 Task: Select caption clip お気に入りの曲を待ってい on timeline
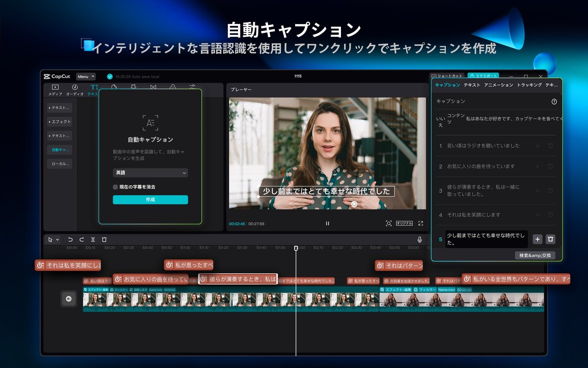tap(150, 279)
